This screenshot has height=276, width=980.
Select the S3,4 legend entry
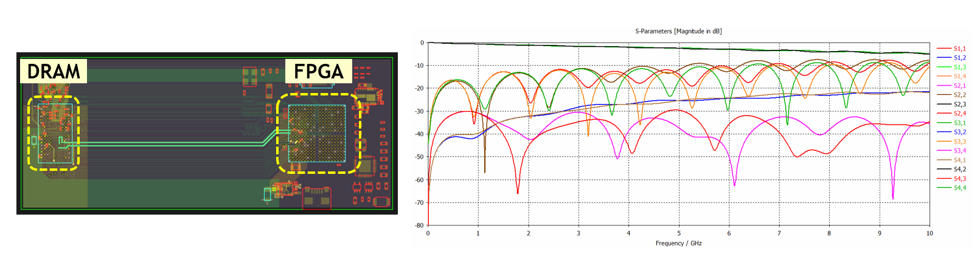pyautogui.click(x=951, y=151)
